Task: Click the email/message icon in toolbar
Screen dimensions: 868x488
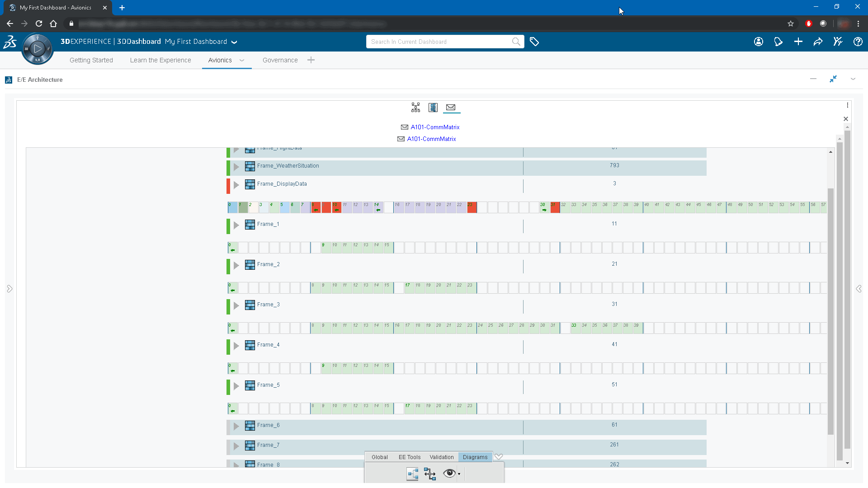Action: [451, 107]
